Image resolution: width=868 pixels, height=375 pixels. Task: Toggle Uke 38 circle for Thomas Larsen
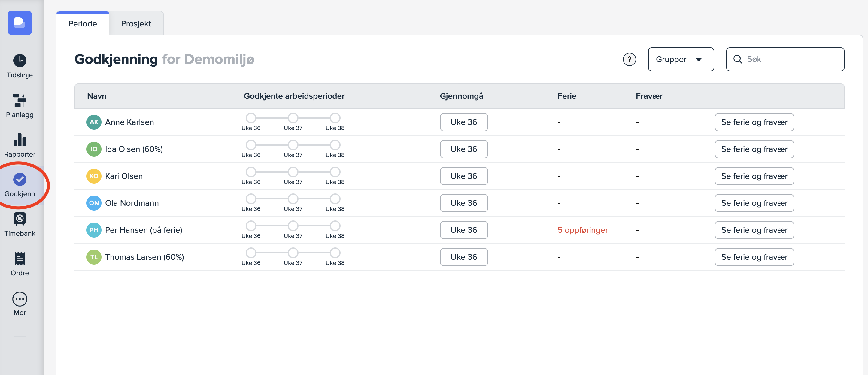coord(335,253)
